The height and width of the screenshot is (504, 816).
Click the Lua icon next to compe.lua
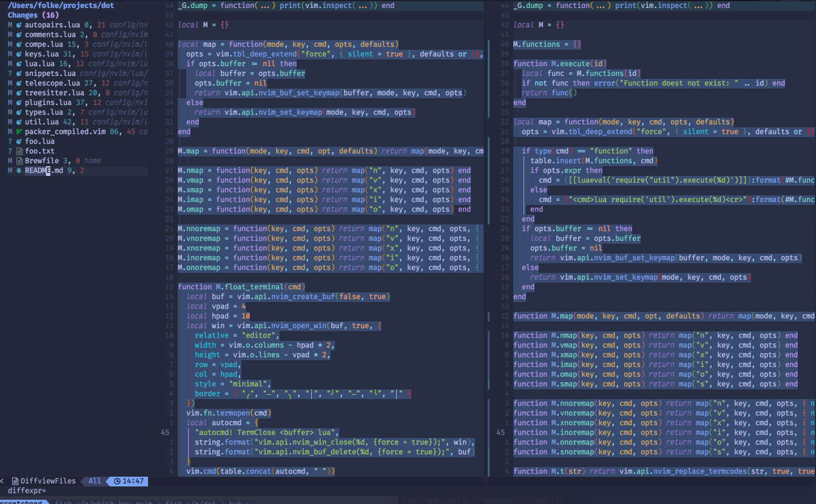click(x=19, y=44)
